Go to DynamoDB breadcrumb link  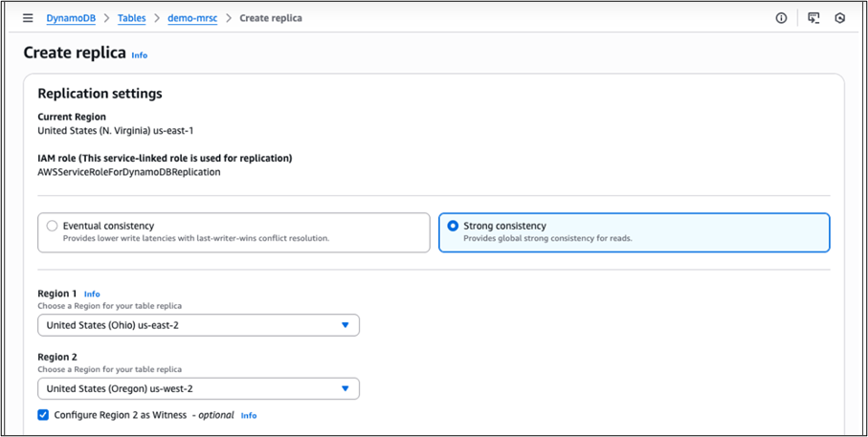[x=71, y=18]
